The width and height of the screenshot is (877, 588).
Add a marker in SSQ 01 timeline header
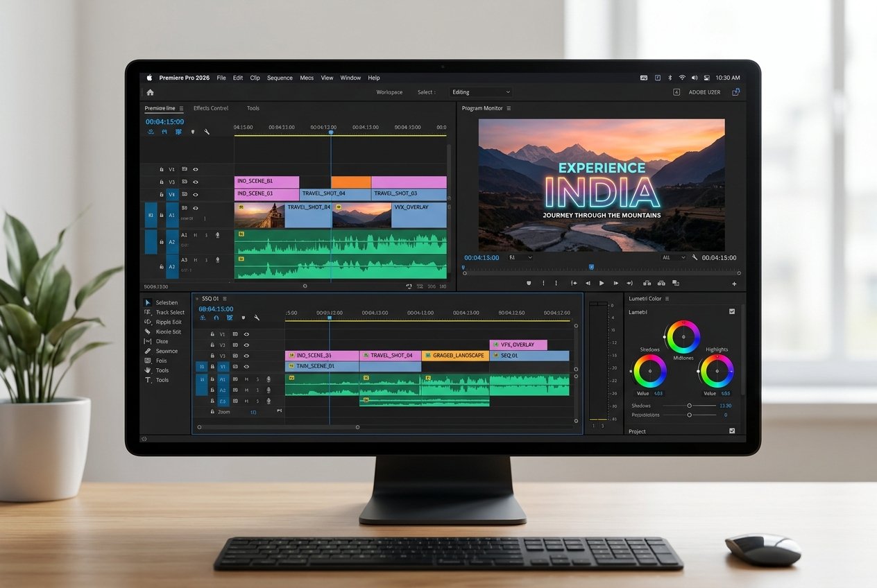tap(243, 318)
